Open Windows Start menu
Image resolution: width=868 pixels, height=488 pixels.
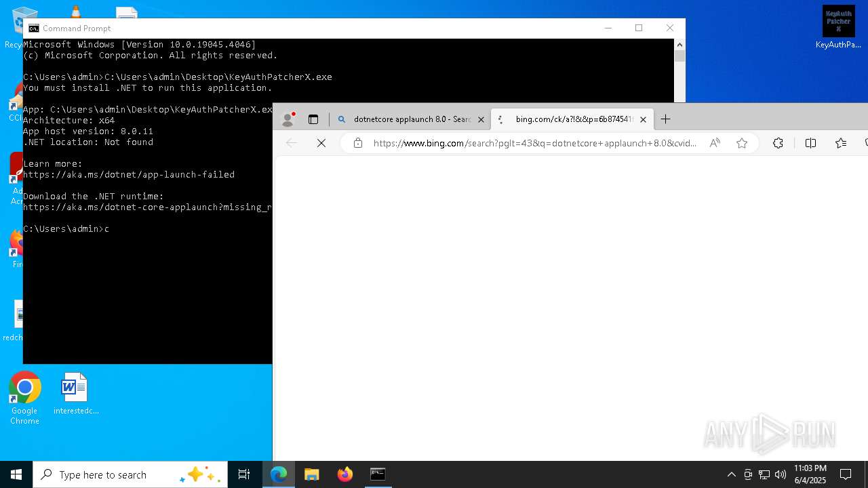pos(16,474)
